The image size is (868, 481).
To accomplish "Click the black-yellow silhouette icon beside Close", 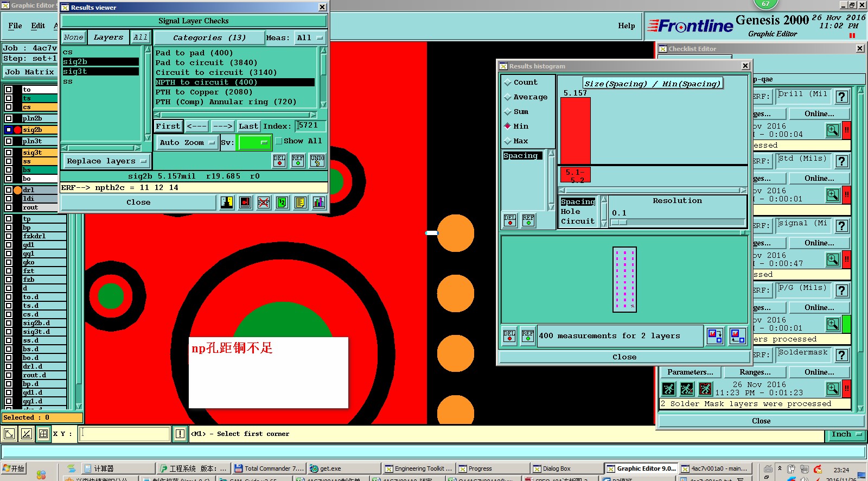I will click(x=227, y=202).
